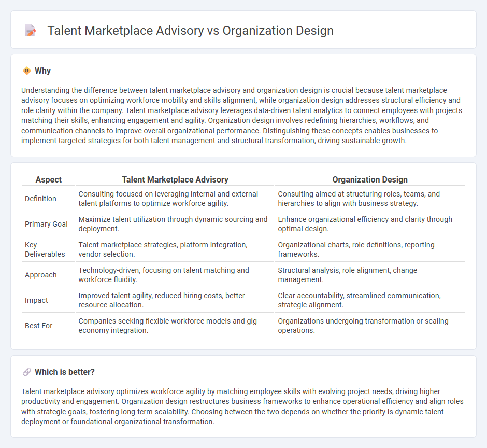Click the Impact row label

coord(36,300)
